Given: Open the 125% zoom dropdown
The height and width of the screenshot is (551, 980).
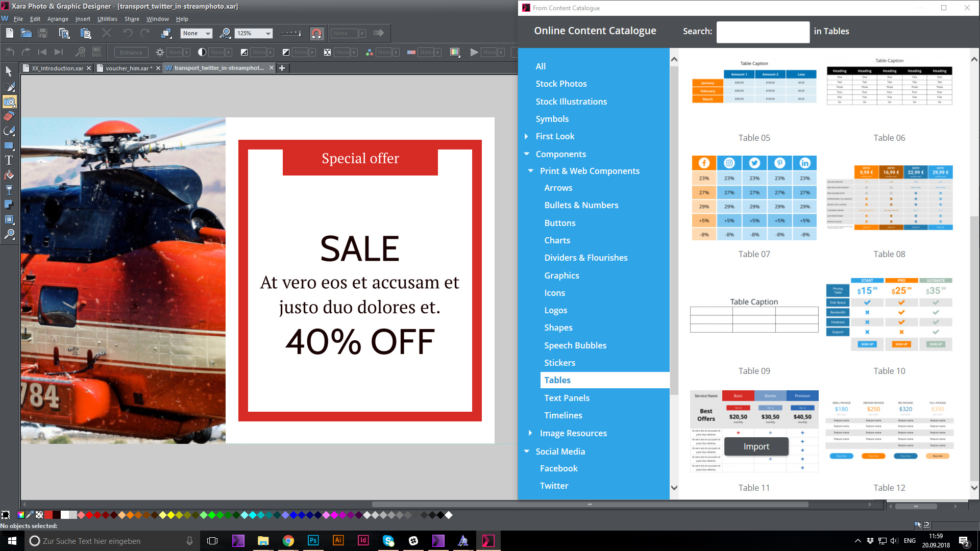Looking at the screenshot, I should 268,33.
